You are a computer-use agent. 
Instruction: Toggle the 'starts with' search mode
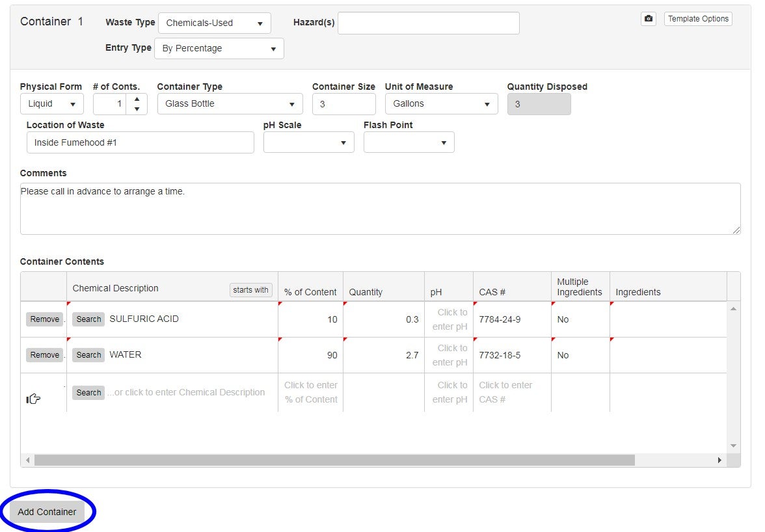pos(250,290)
